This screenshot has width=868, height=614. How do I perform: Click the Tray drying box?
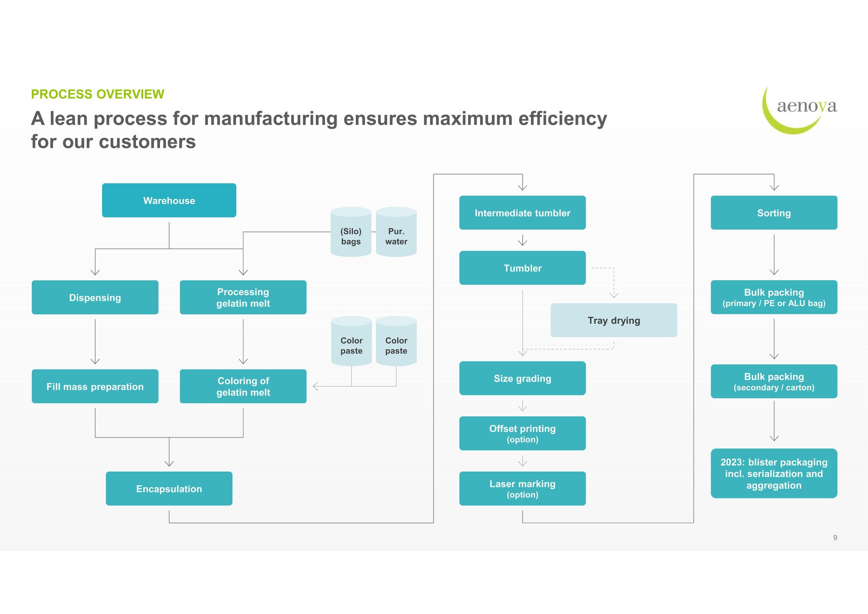[x=614, y=320]
